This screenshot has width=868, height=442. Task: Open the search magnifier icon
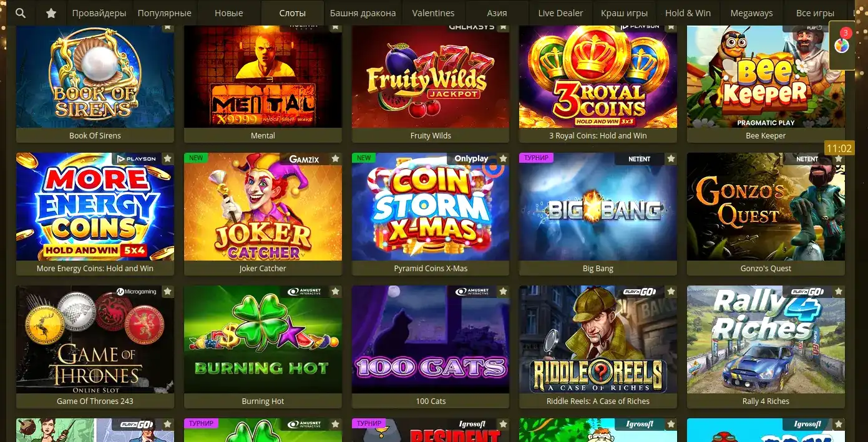click(21, 13)
